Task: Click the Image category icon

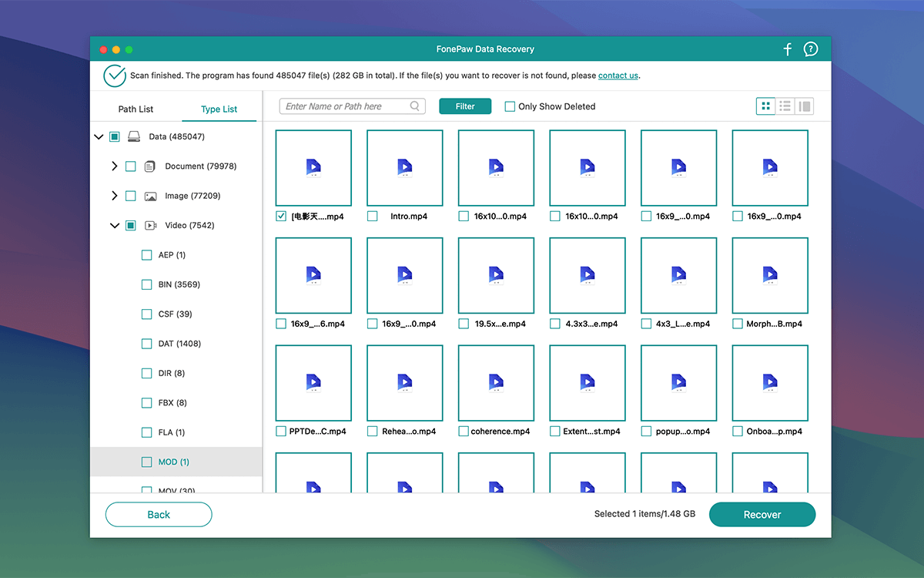Action: (x=150, y=196)
